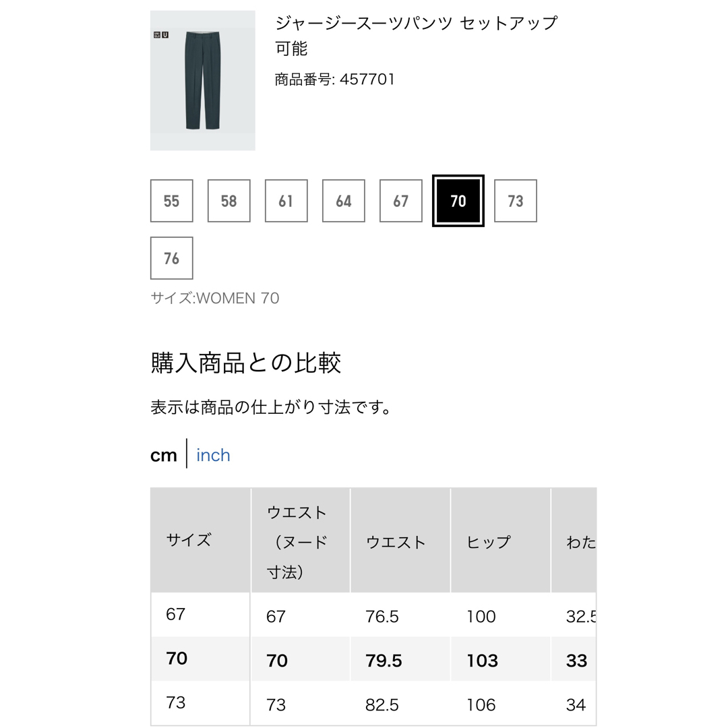Switch measurements to cm
This screenshot has height=728, width=728.
[163, 456]
